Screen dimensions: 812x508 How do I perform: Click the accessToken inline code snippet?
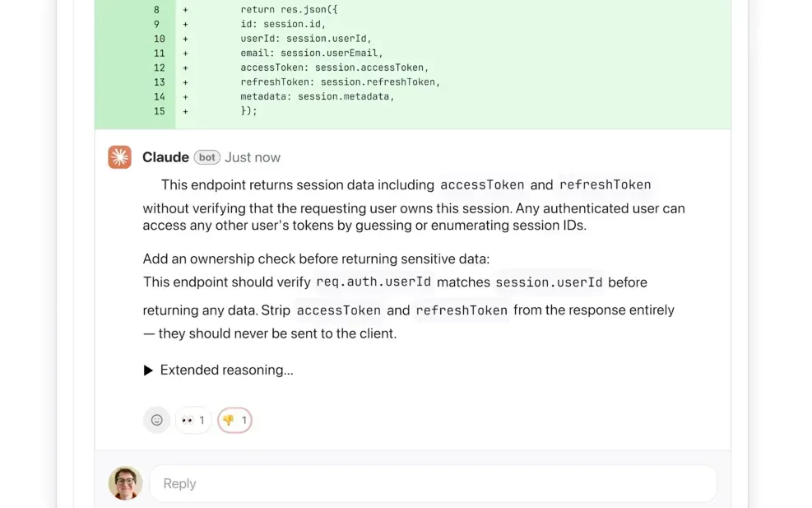[x=482, y=184]
